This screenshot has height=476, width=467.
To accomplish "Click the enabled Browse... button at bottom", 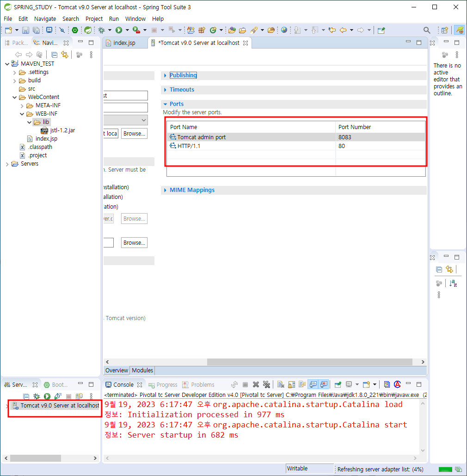I will tap(134, 242).
